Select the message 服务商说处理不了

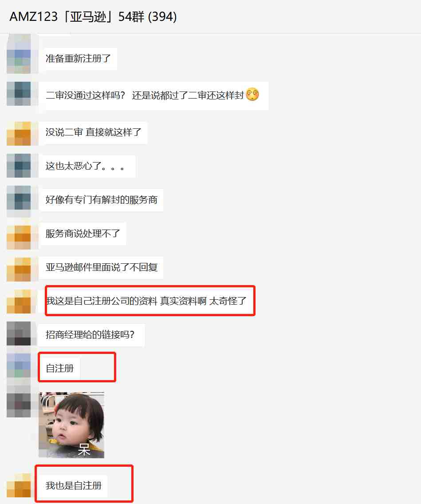[83, 234]
